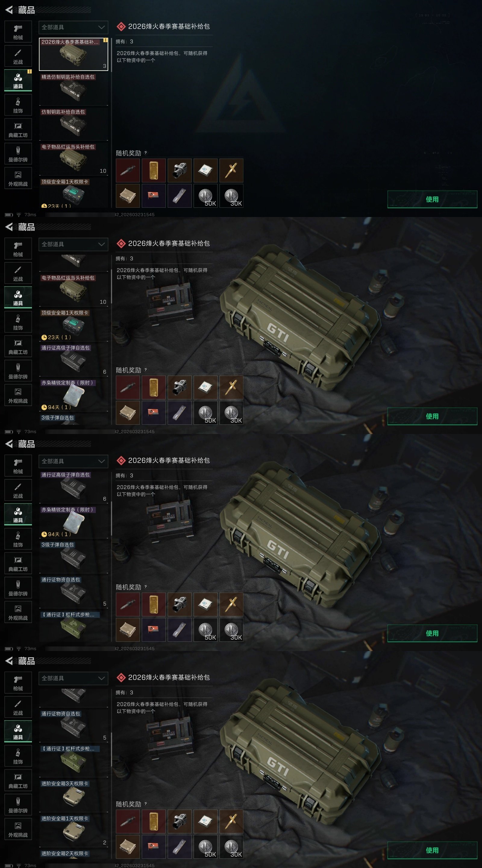Open 近战 knife icon in second screenshot

pyautogui.click(x=18, y=273)
